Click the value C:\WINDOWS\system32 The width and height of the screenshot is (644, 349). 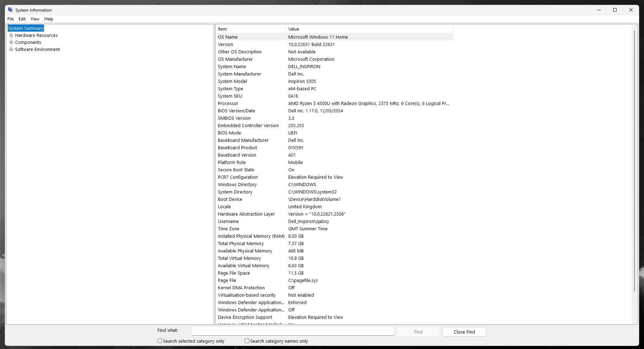[313, 192]
